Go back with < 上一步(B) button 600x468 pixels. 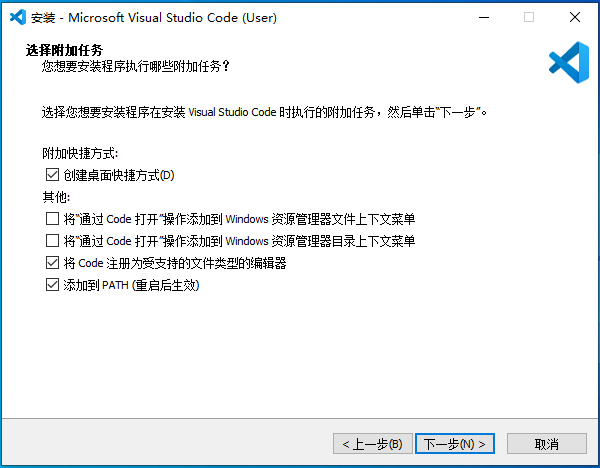coord(373,444)
